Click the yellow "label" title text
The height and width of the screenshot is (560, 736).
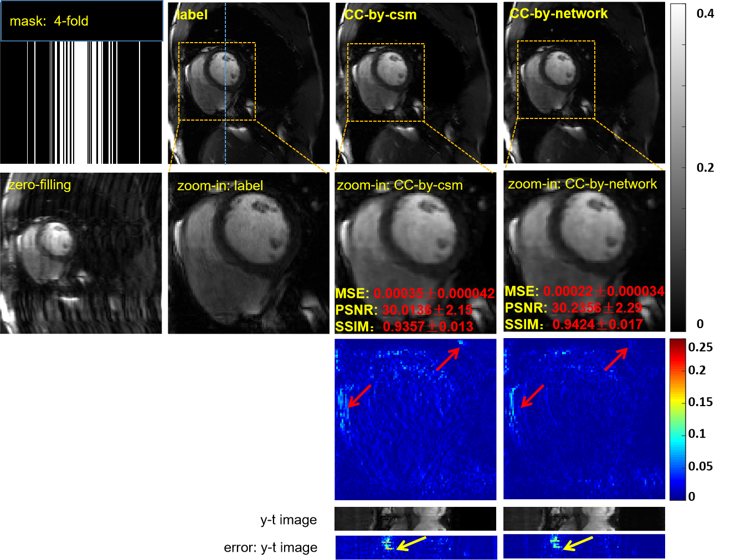(192, 15)
